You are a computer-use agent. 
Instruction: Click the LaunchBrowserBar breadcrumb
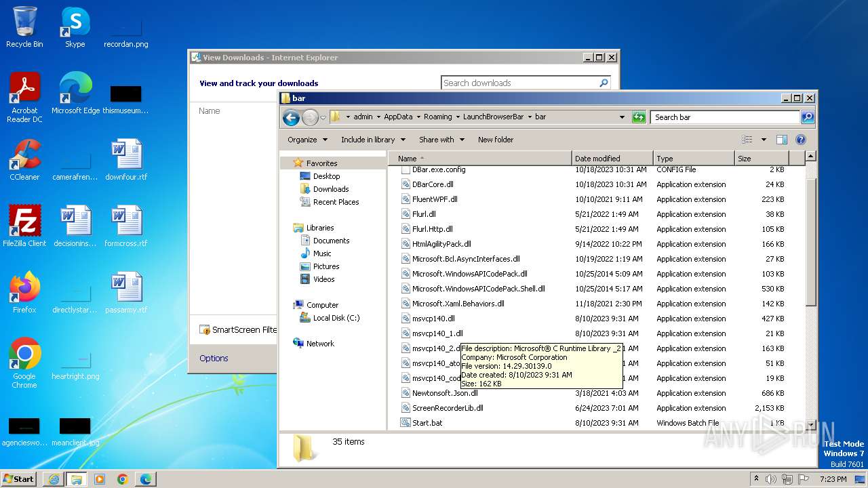coord(493,117)
